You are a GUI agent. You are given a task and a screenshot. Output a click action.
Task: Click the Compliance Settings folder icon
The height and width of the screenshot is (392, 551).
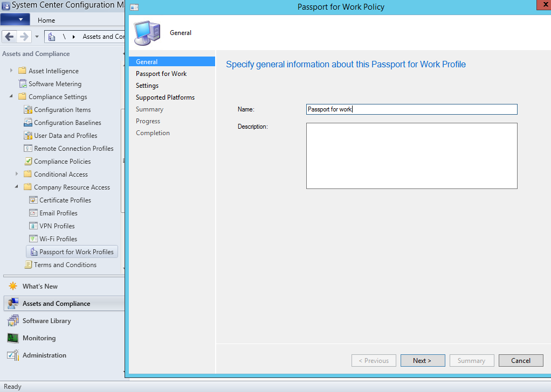point(22,96)
